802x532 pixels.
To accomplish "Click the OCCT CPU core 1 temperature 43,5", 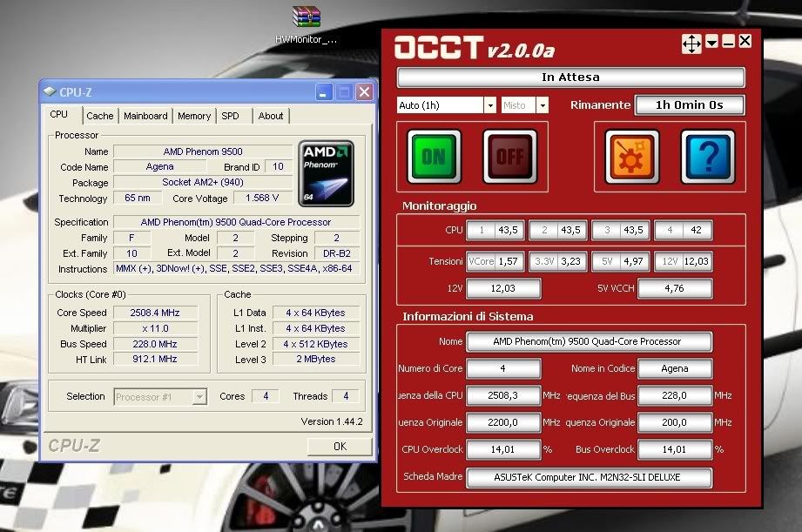I will pyautogui.click(x=508, y=230).
